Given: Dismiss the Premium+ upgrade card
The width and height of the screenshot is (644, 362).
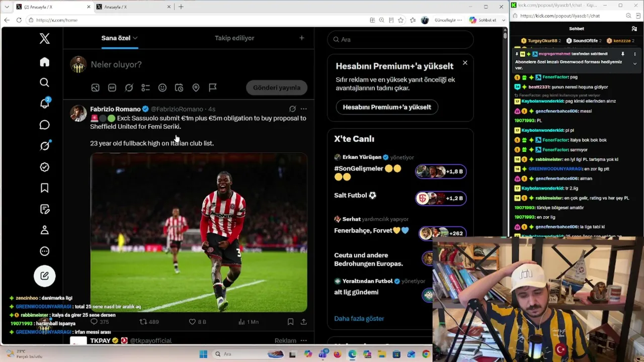Looking at the screenshot, I should coord(465,63).
